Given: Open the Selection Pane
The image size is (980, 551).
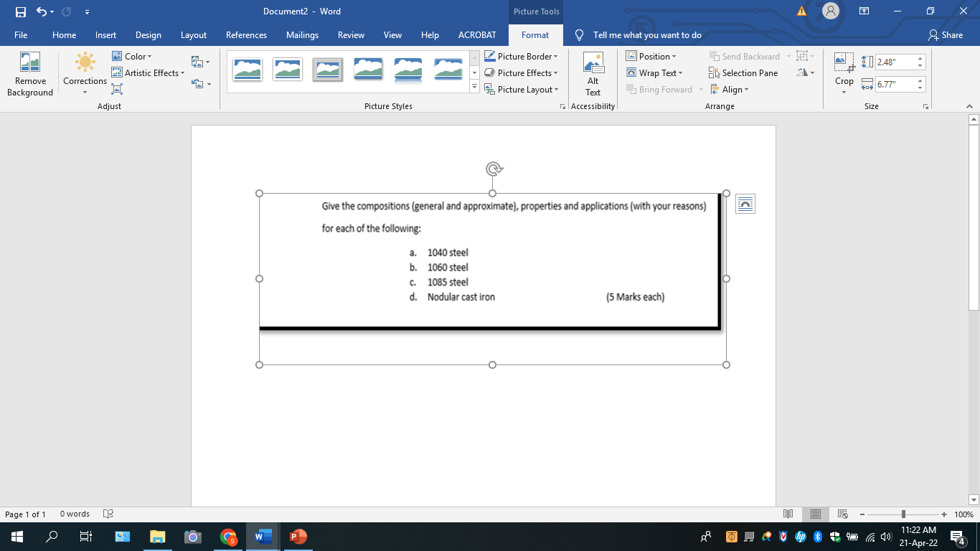Looking at the screenshot, I should point(743,72).
